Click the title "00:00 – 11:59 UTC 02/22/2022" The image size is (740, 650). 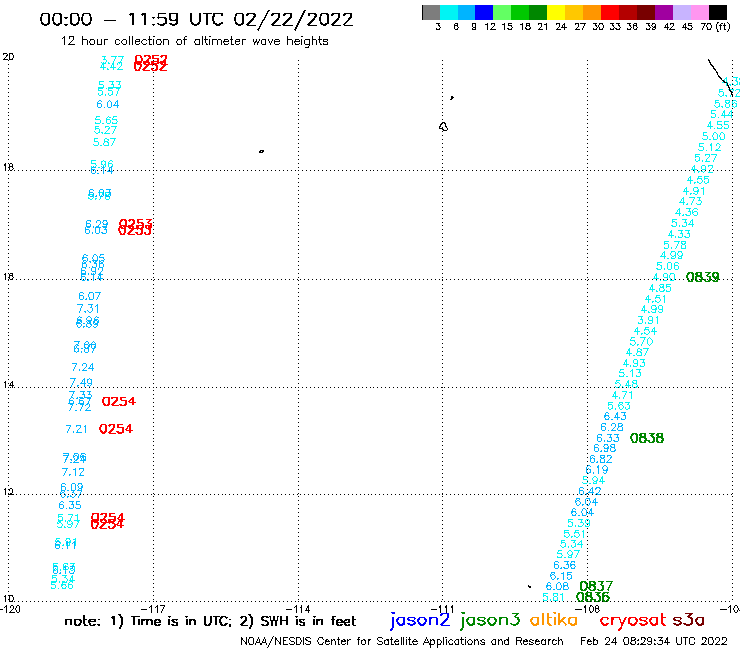coord(196,20)
